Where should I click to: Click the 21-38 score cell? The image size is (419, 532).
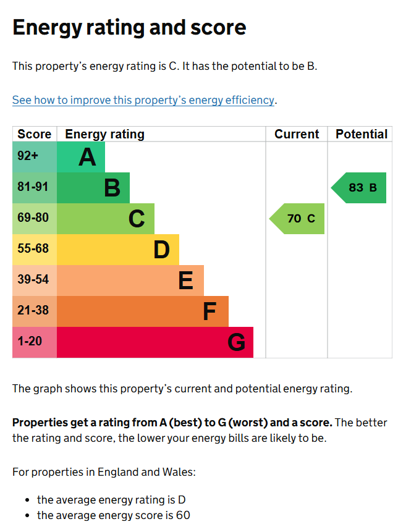[x=35, y=311]
